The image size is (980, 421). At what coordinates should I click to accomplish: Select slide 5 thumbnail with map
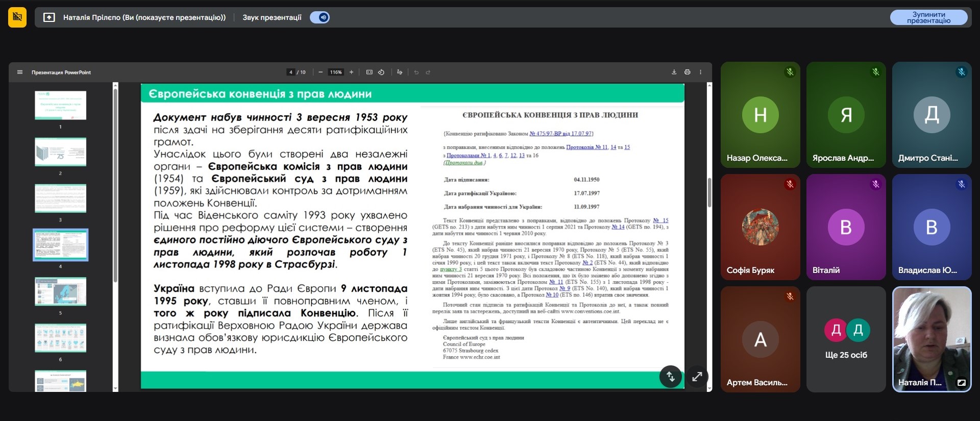(x=60, y=291)
